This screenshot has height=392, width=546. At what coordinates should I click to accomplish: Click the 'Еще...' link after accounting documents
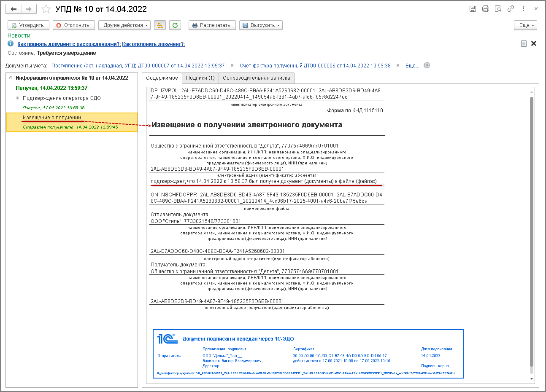(x=412, y=66)
